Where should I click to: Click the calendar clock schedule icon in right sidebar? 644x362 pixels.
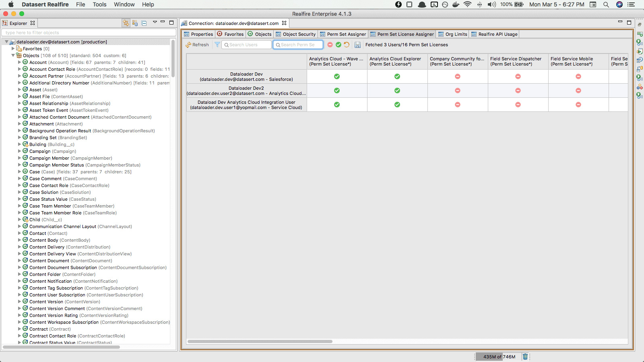click(x=640, y=60)
